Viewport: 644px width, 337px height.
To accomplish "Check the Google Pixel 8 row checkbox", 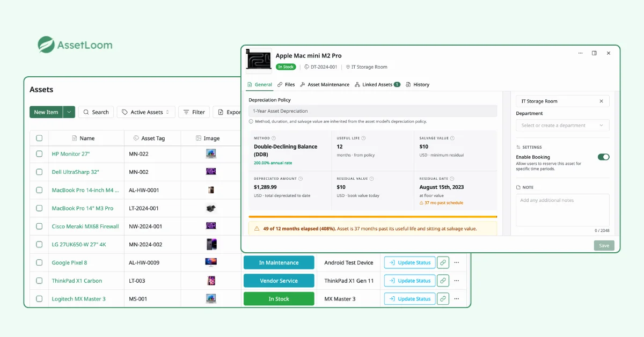I will (39, 262).
